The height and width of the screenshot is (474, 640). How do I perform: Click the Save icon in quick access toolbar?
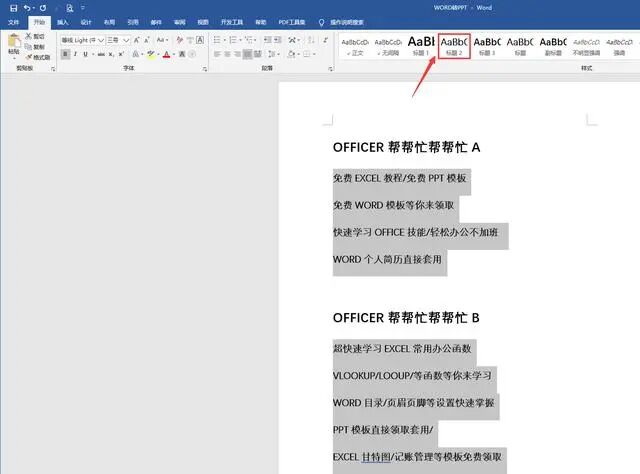click(x=13, y=8)
